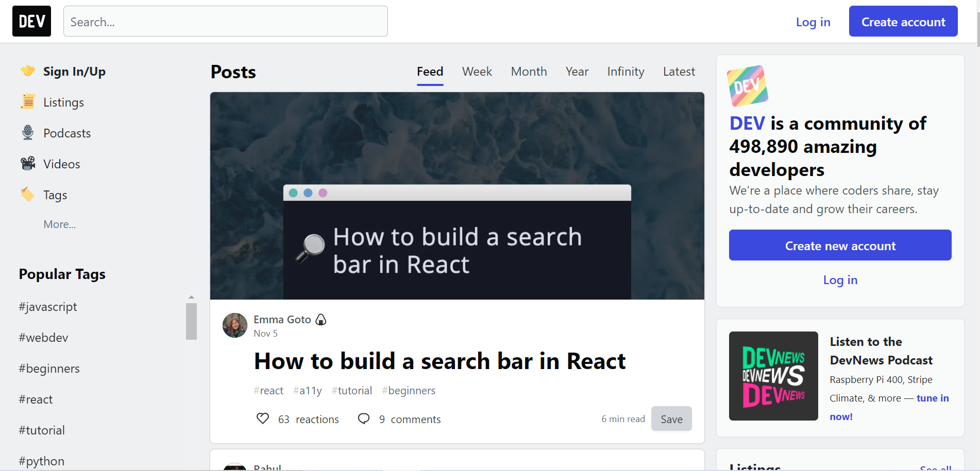980x471 pixels.
Task: Click the Create new account button
Action: 840,245
